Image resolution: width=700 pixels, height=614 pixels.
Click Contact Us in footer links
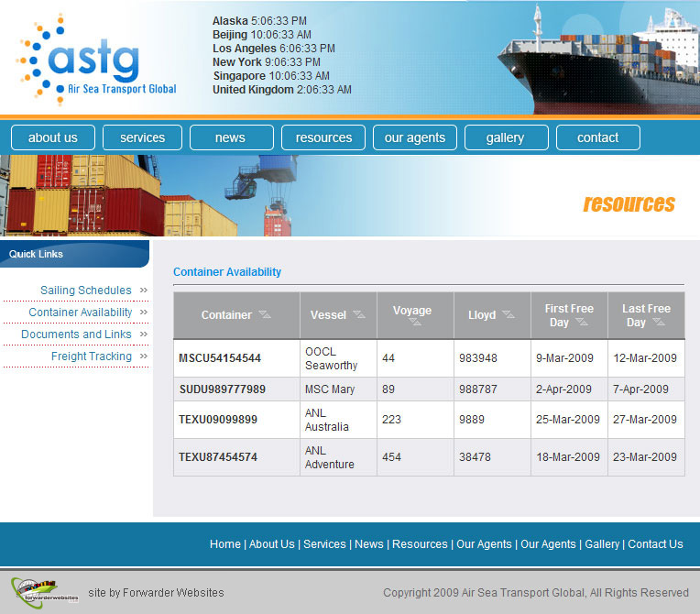655,544
